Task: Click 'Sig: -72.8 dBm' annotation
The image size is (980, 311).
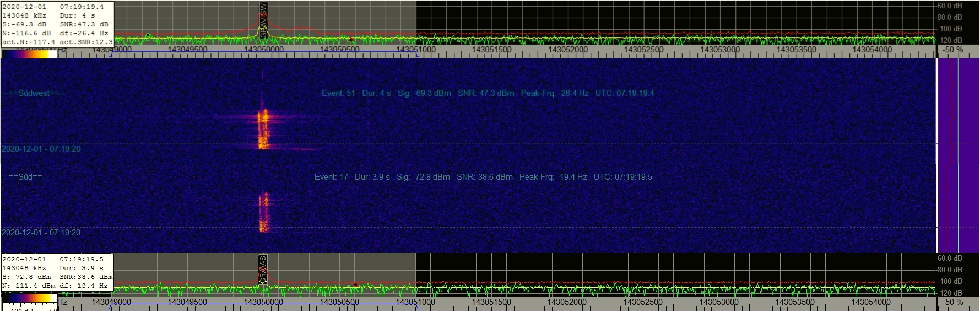Action: pyautogui.click(x=423, y=177)
